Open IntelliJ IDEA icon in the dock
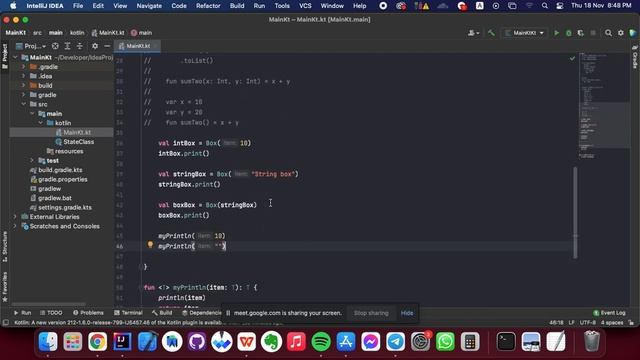This screenshot has width=640, height=360. [122, 342]
